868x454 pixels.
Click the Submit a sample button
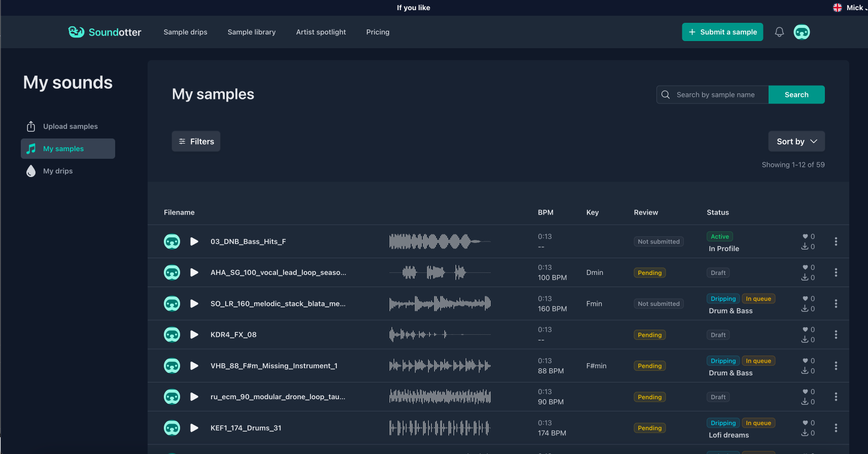(x=722, y=32)
